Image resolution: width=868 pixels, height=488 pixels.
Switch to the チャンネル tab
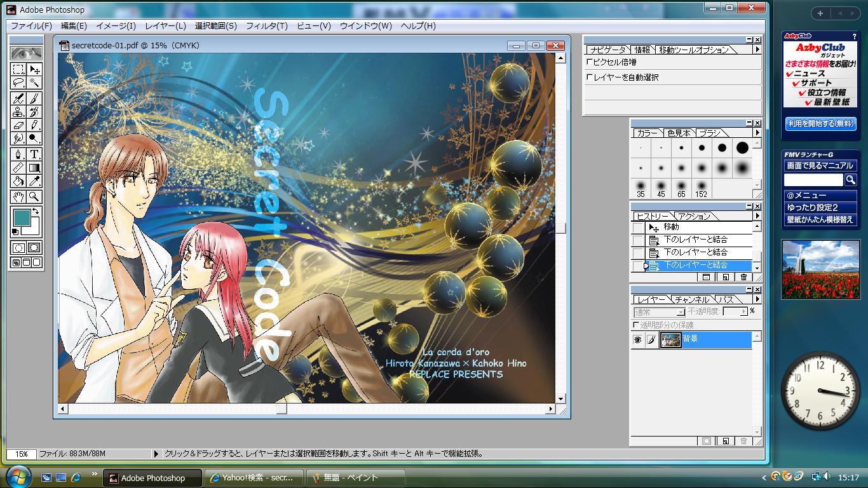(692, 299)
